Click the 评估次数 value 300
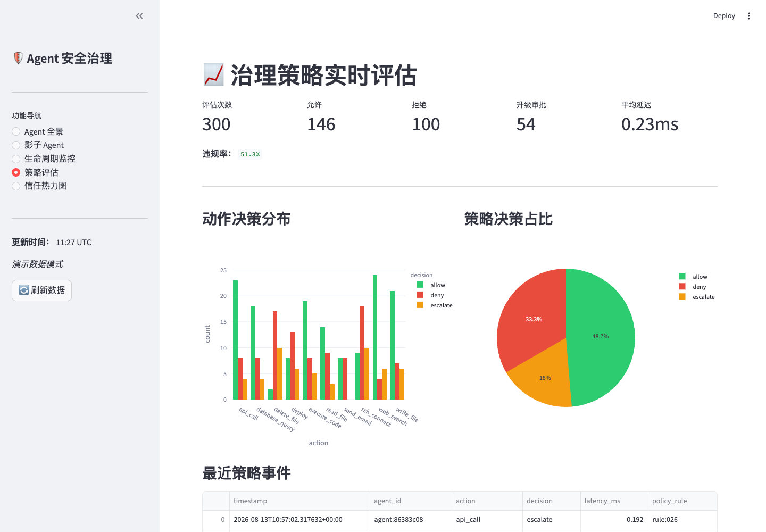 click(x=217, y=124)
